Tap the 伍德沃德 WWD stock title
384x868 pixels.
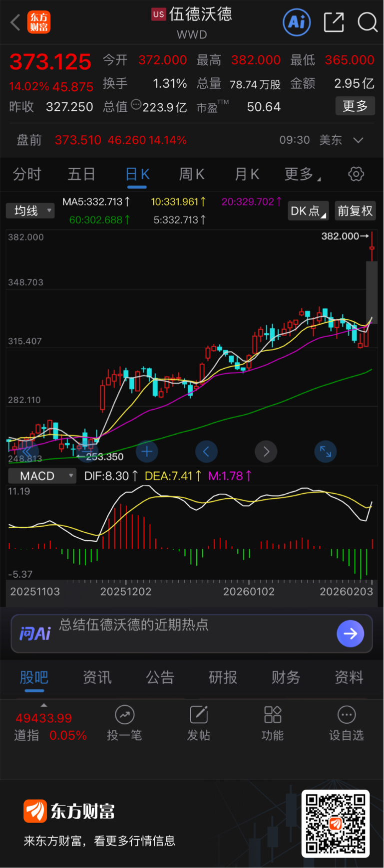[192, 22]
